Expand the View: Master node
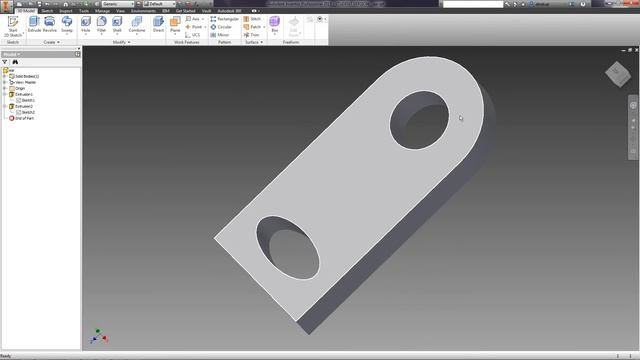640x360 pixels. 5,82
